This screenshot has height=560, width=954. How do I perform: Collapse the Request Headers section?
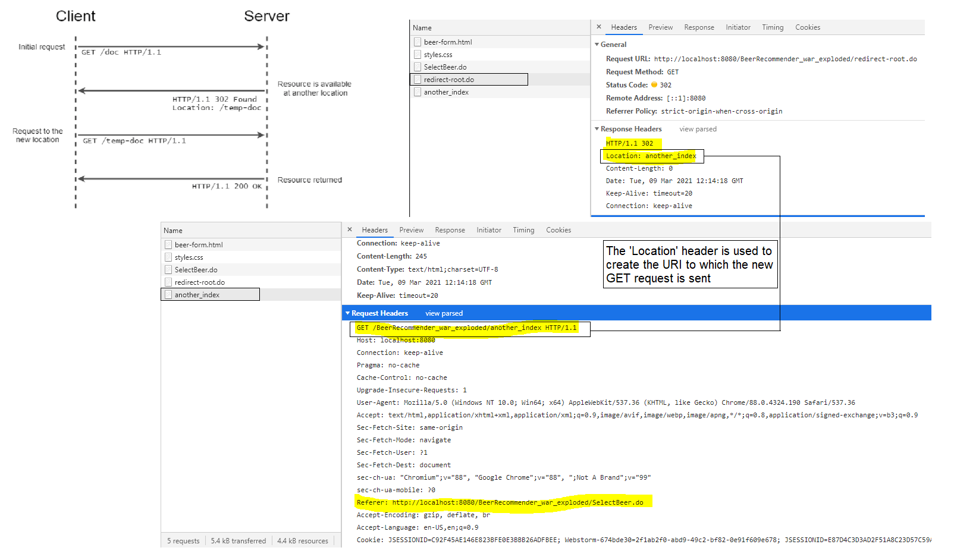tap(348, 313)
